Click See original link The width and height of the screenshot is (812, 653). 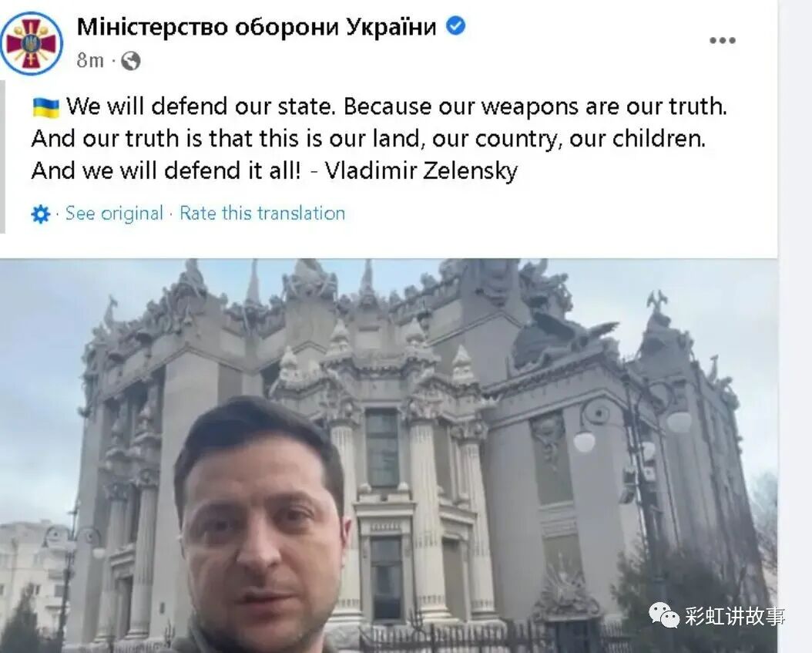tap(114, 213)
